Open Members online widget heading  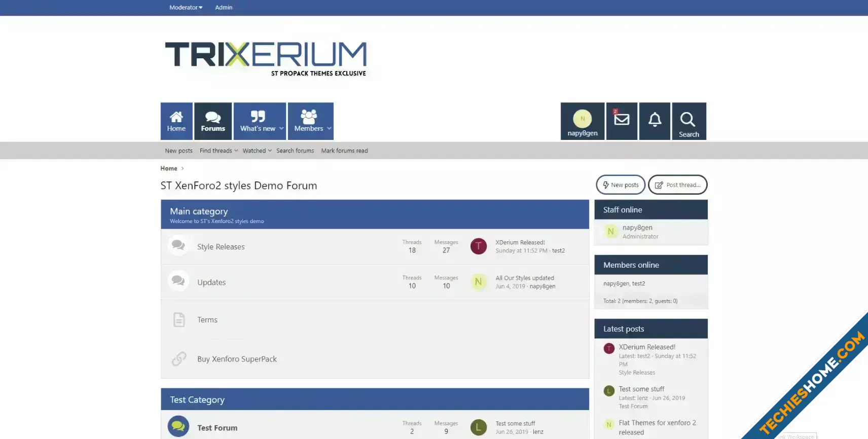(631, 265)
